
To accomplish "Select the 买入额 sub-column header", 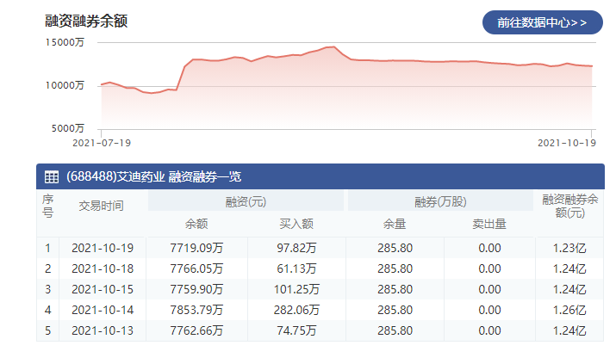I will (x=296, y=224).
